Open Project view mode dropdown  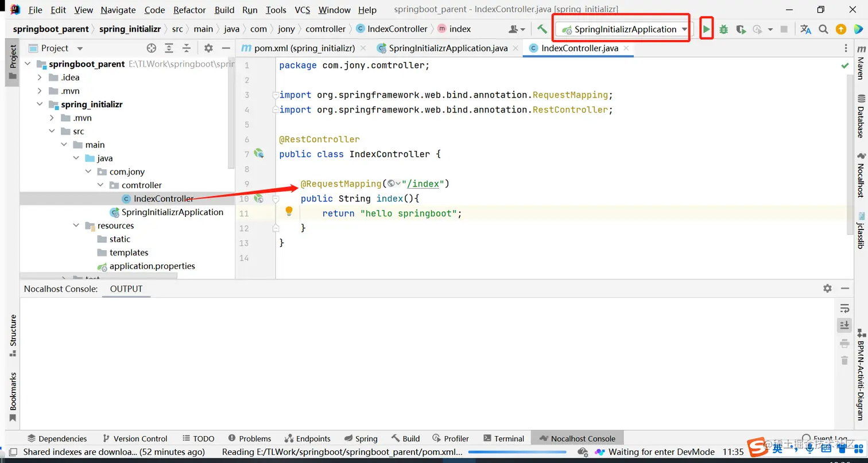coord(80,49)
